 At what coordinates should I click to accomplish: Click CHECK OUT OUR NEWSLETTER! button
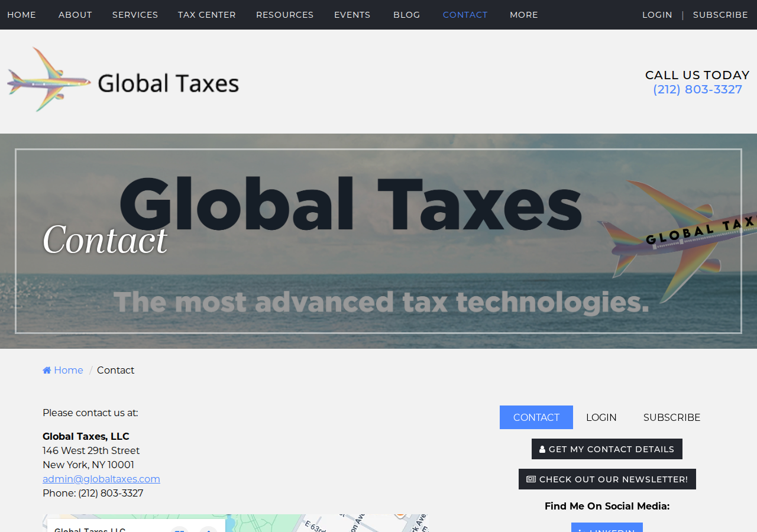(x=607, y=479)
